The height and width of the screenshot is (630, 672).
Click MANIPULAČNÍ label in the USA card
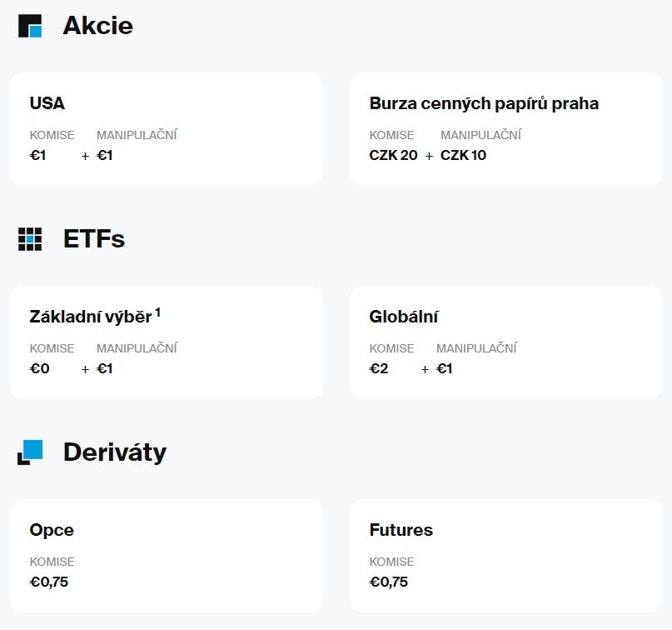tap(137, 135)
